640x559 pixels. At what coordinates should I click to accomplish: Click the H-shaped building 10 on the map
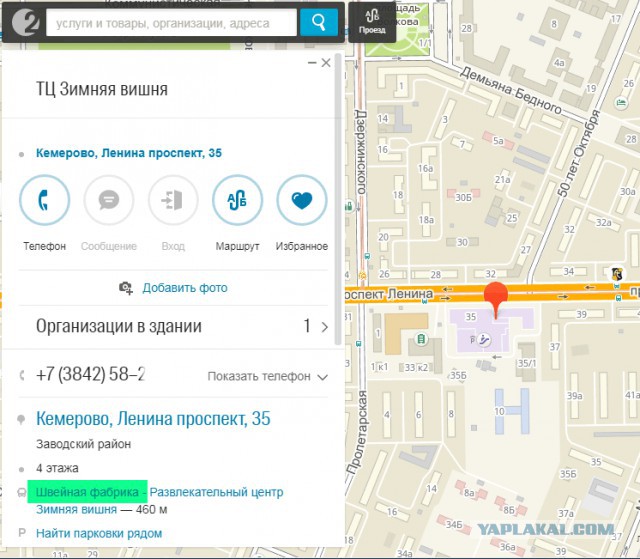[512, 411]
